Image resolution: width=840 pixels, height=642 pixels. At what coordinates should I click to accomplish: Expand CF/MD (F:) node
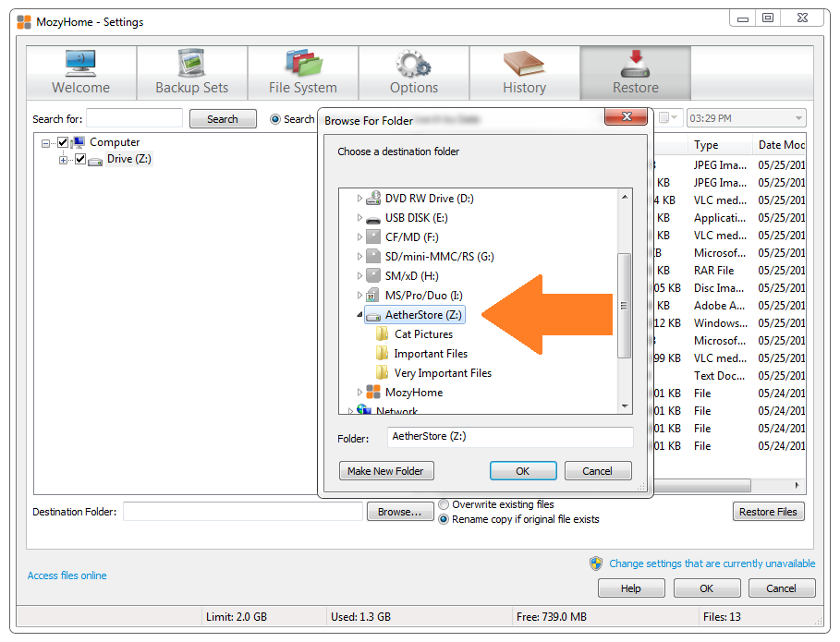click(359, 236)
